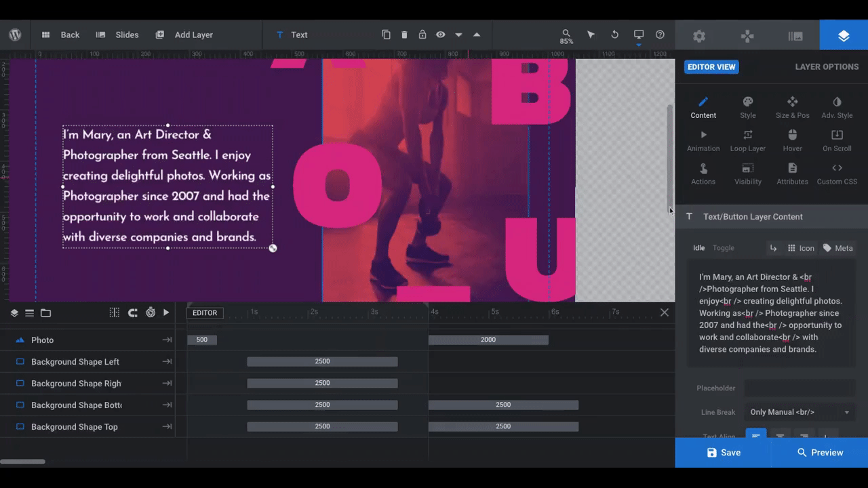The width and height of the screenshot is (868, 488).
Task: Choose the selection cursor tool
Action: [591, 35]
